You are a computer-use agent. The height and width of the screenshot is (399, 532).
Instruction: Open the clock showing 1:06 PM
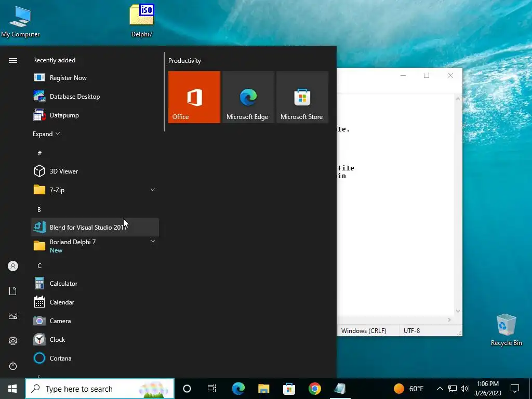[x=487, y=389]
